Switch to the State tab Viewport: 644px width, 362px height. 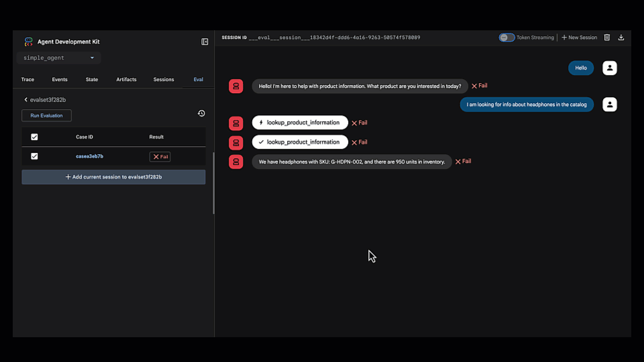92,79
